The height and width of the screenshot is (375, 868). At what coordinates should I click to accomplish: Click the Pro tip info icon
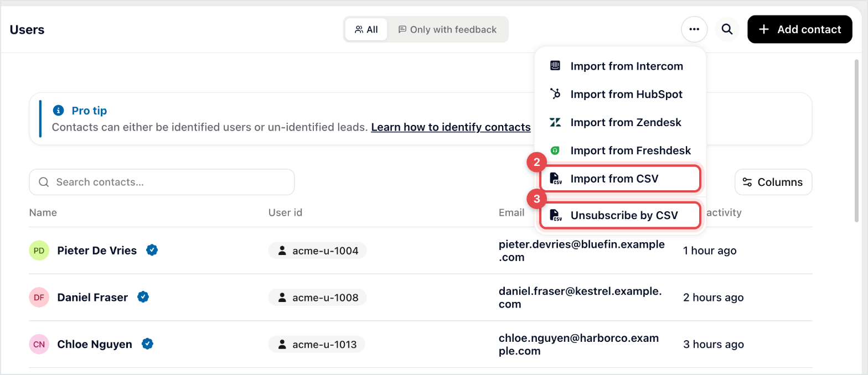click(58, 111)
